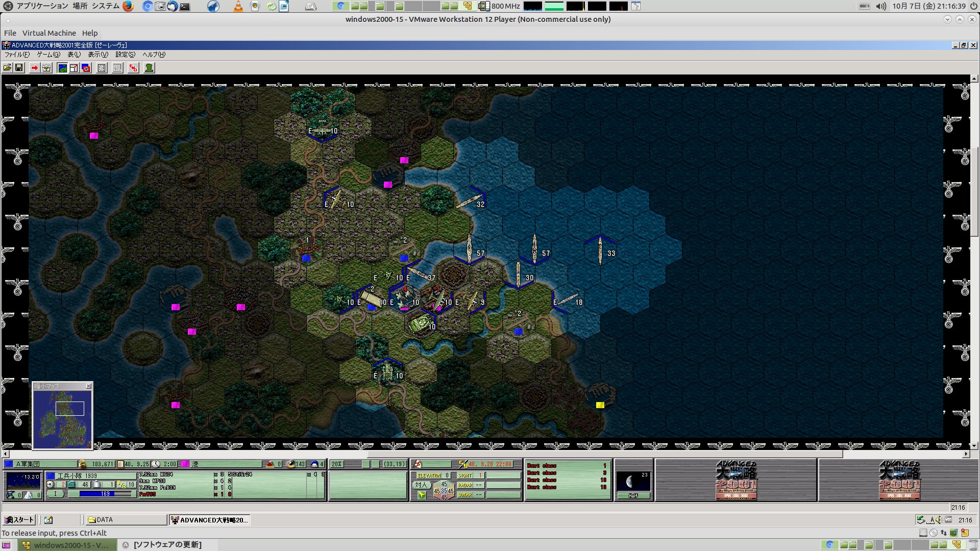Switch to DATA folder taskbar button
This screenshot has height=551, width=980.
point(126,520)
